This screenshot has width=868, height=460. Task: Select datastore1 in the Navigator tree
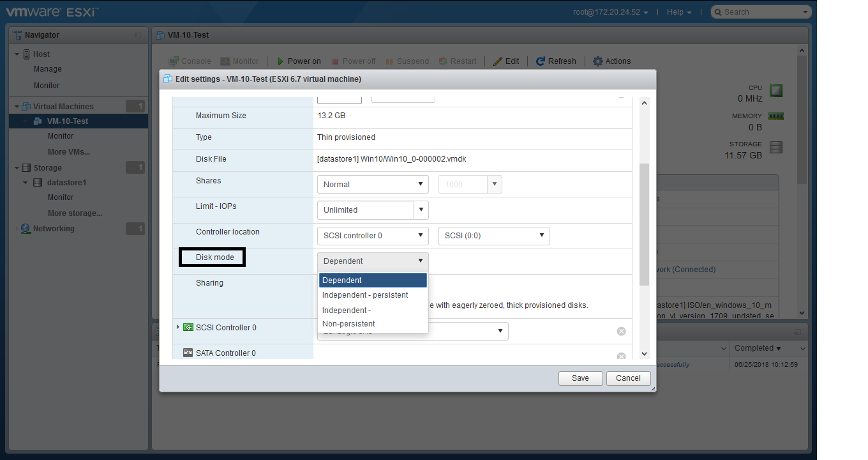coord(66,183)
